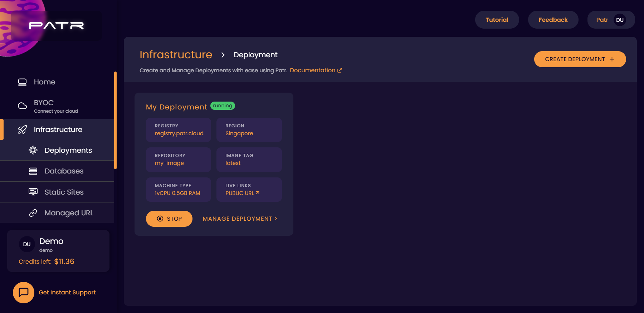Click the plus icon on Create Deployment
Image resolution: width=644 pixels, height=313 pixels.
tap(612, 59)
